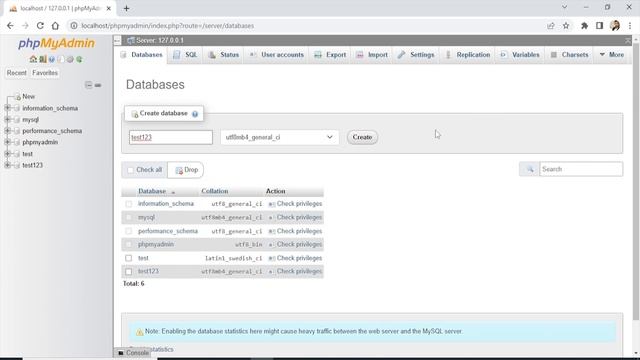
Task: Click the Drop button
Action: 186,170
